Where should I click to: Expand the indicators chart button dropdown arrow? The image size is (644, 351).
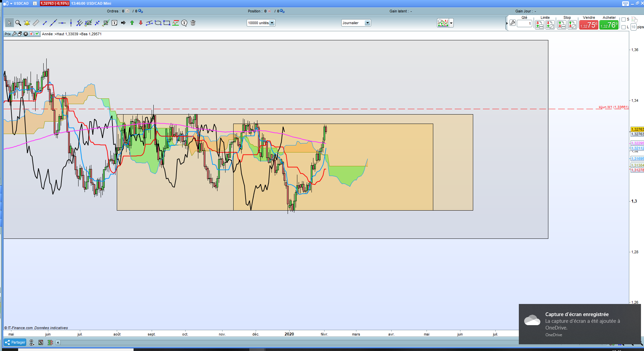[x=451, y=23]
